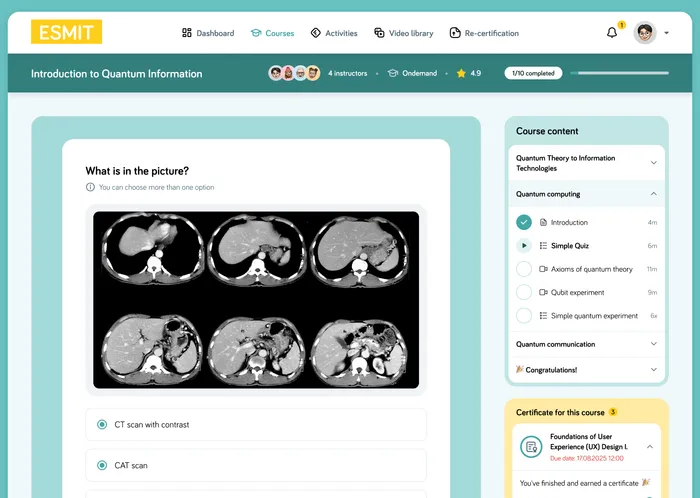Image resolution: width=700 pixels, height=498 pixels.
Task: Click the instructor avatars group
Action: point(294,73)
